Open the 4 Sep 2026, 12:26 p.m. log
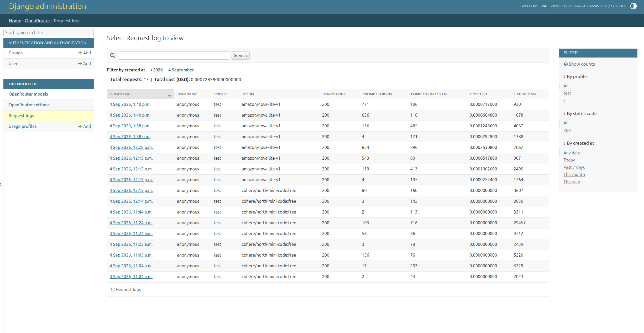Image resolution: width=644 pixels, height=333 pixels. click(x=131, y=147)
